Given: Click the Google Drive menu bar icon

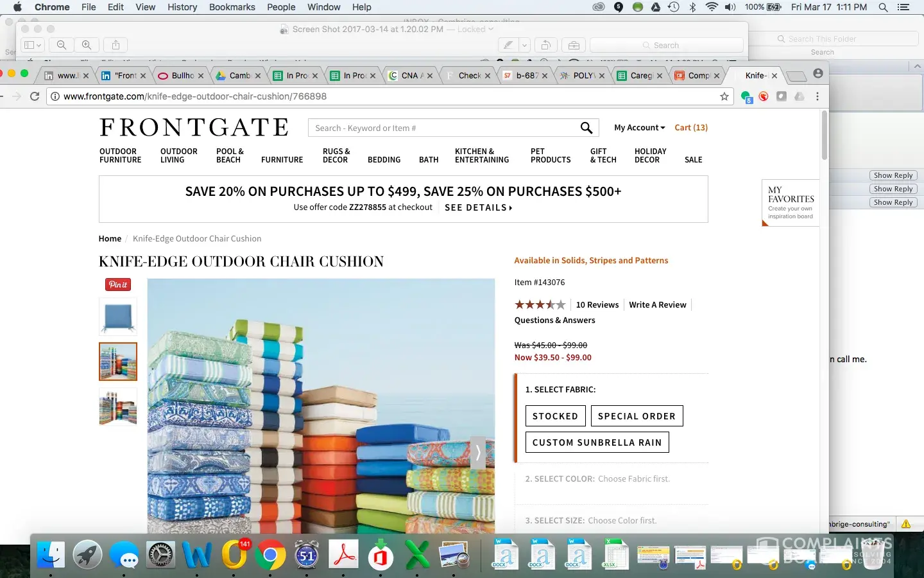Looking at the screenshot, I should click(655, 7).
